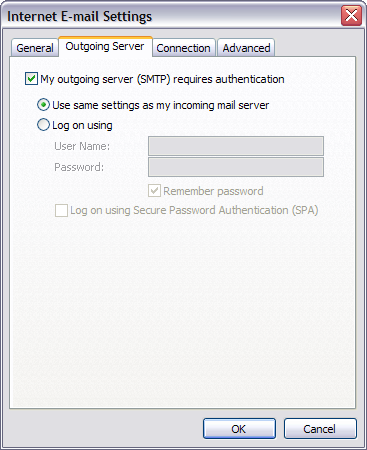Switch to the General tab
Screen dimensions: 367x450
[x=35, y=48]
